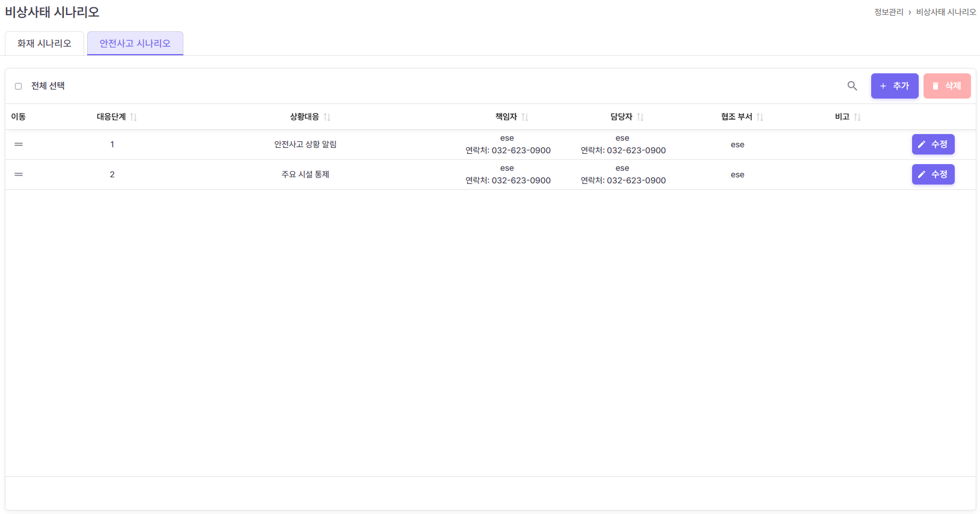Image resolution: width=980 pixels, height=514 pixels.
Task: Edit the 주요 시설 통제 row with 수정
Action: coord(933,174)
